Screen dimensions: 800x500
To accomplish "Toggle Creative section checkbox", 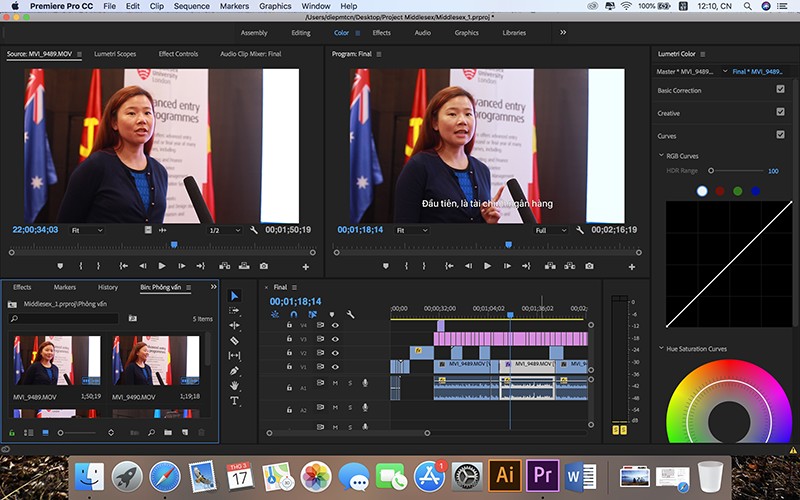I will pyautogui.click(x=780, y=111).
